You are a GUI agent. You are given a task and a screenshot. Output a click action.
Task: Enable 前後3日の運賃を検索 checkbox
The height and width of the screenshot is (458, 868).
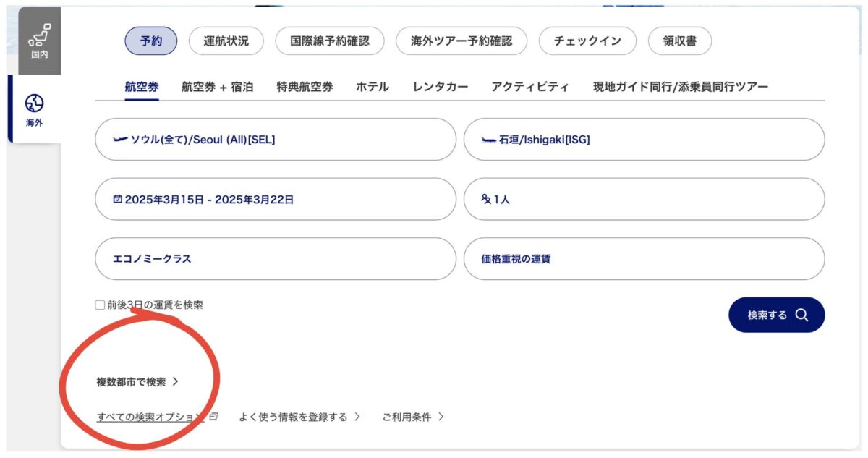pyautogui.click(x=100, y=305)
